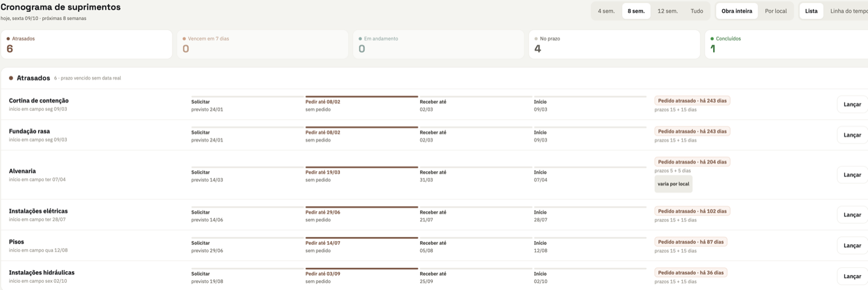Click Lançar for Cortina de contenção
Screen dimensions: 868x290
tap(852, 104)
